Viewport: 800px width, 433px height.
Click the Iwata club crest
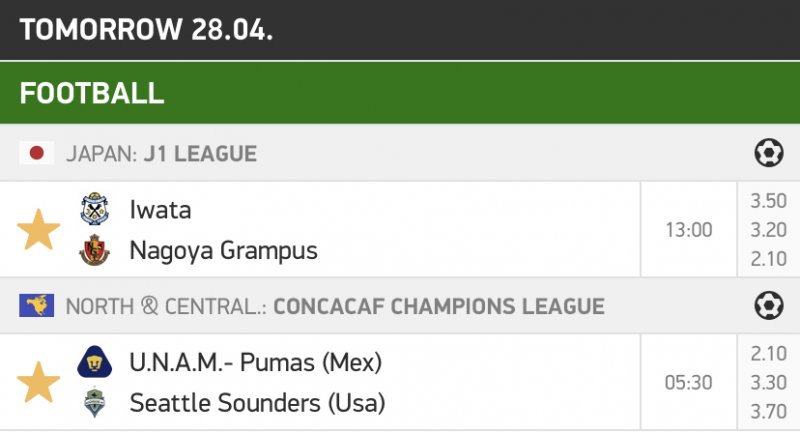click(94, 209)
